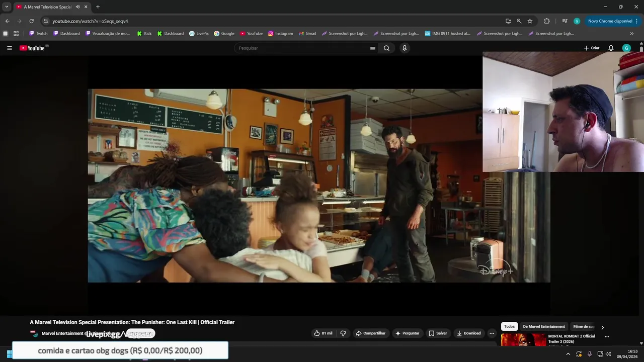This screenshot has width=644, height=362.
Task: Click the Punisher trailer video player
Action: 319,186
